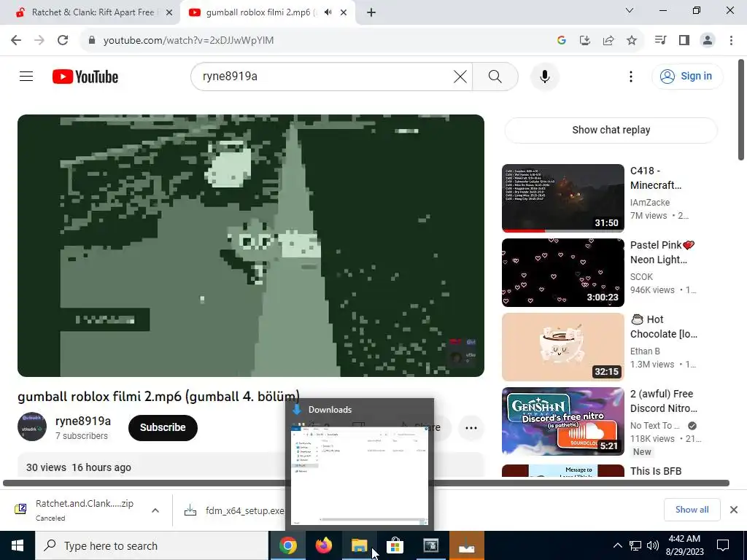Open Ratchet.and.Clank zip download item
Image resolution: width=747 pixels, height=560 pixels.
pyautogui.click(x=76, y=510)
